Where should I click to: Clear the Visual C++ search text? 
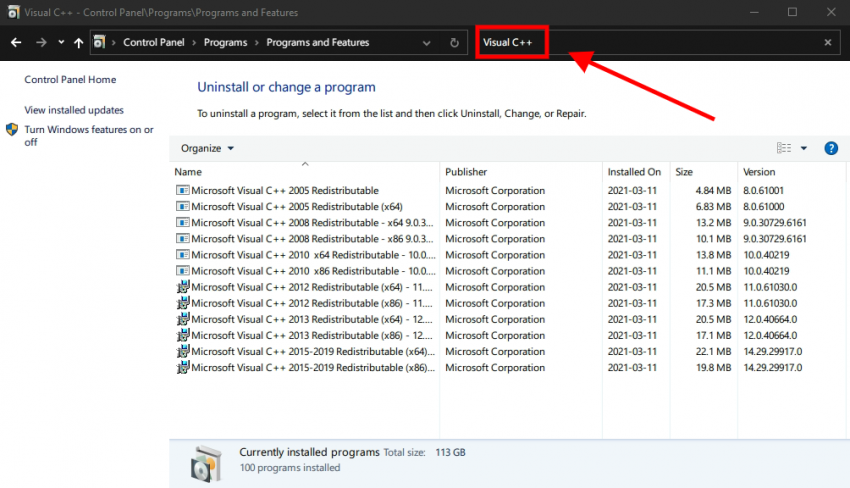(x=827, y=43)
